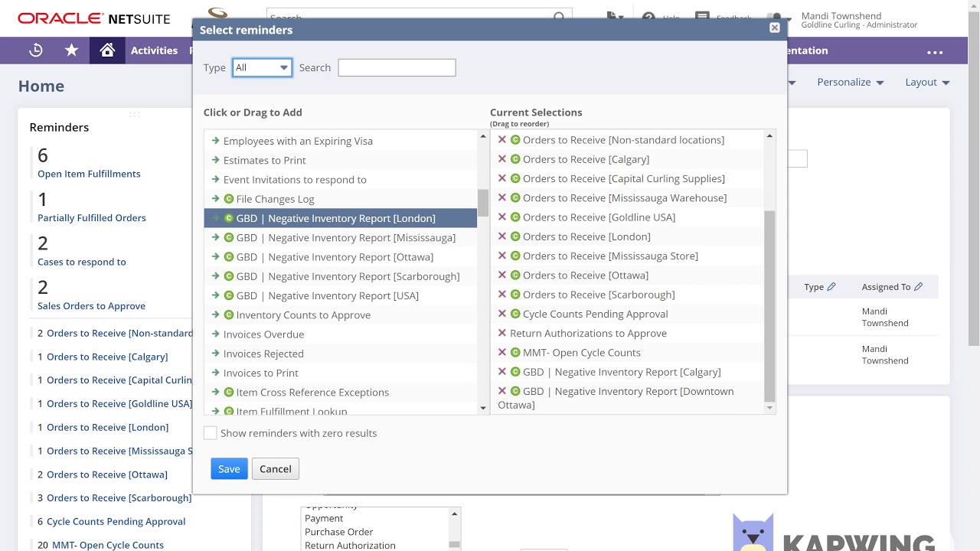The width and height of the screenshot is (980, 551).
Task: Open the Shortcuts star icon
Action: pos(72,51)
